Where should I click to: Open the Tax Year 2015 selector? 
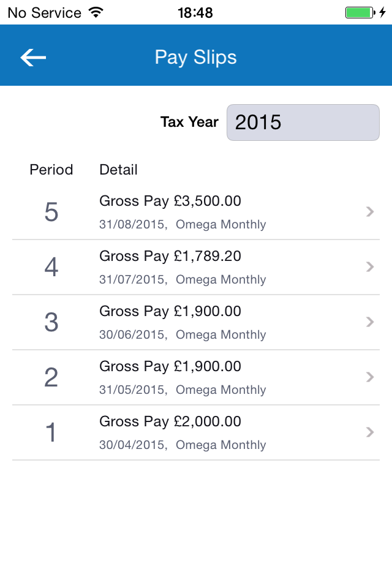[x=303, y=123]
